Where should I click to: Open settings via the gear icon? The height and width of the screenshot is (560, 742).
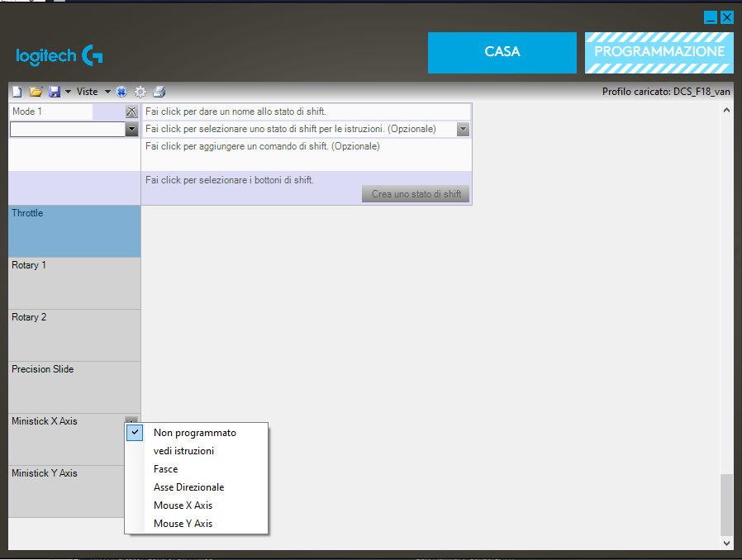pos(140,92)
